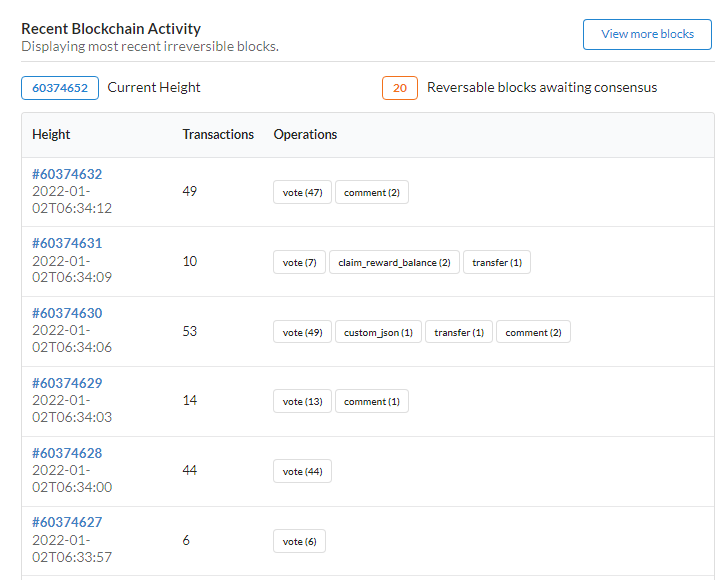Open block #60374630 link
Viewport: 715px width, 580px height.
67,313
